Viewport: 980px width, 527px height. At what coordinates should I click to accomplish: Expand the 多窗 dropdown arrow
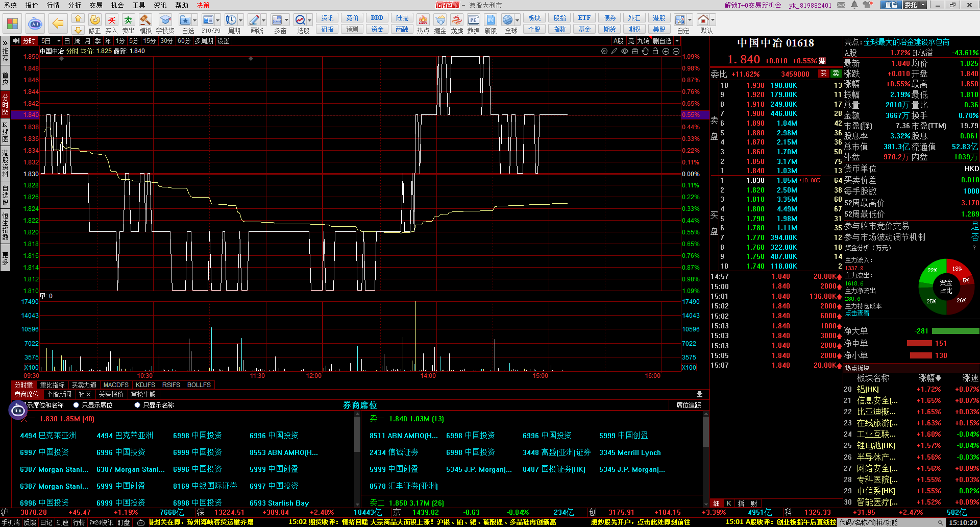click(x=286, y=20)
